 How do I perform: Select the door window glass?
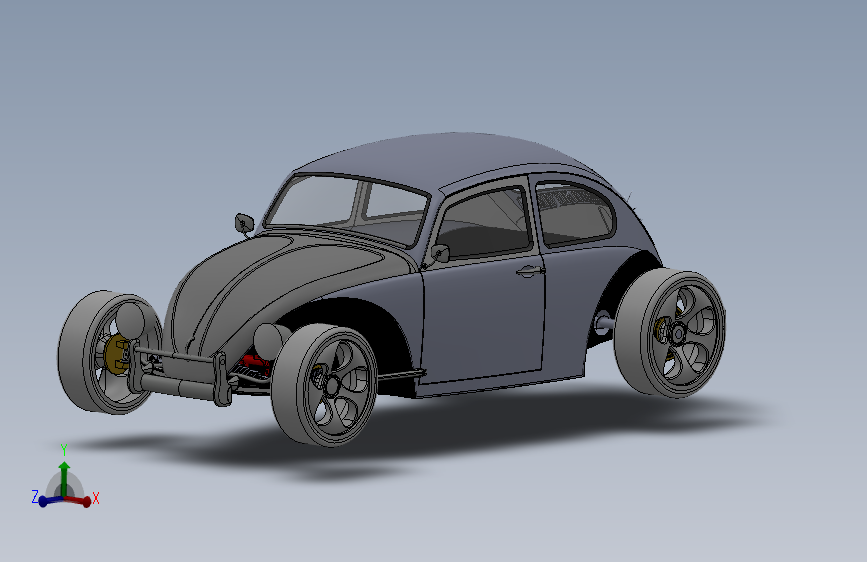coord(483,222)
